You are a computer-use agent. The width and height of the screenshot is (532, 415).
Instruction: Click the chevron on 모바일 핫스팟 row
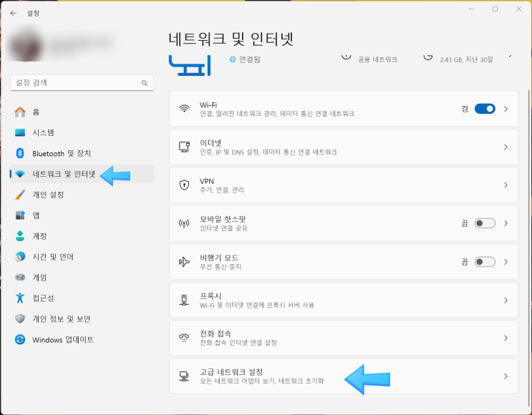506,223
